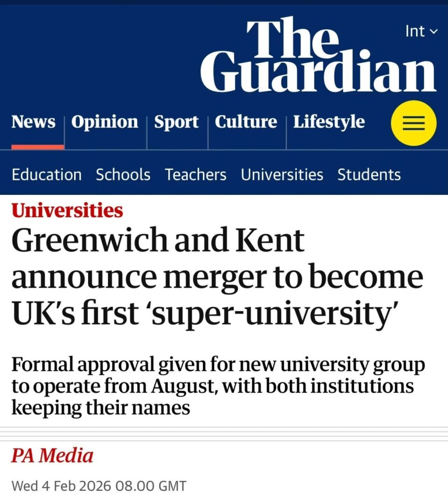Open Universities in the blue sub-navigation
Image resolution: width=448 pixels, height=495 pixels.
point(282,174)
